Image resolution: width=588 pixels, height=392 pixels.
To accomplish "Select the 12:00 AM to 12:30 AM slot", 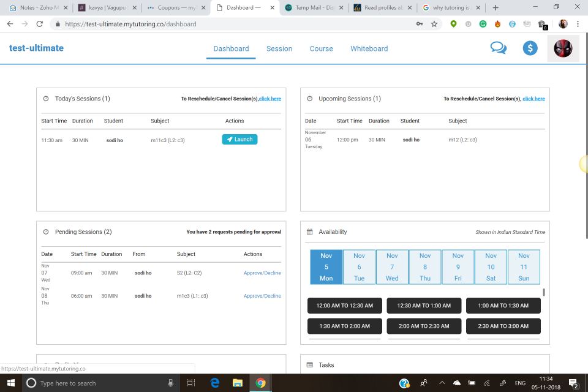I will [x=344, y=305].
